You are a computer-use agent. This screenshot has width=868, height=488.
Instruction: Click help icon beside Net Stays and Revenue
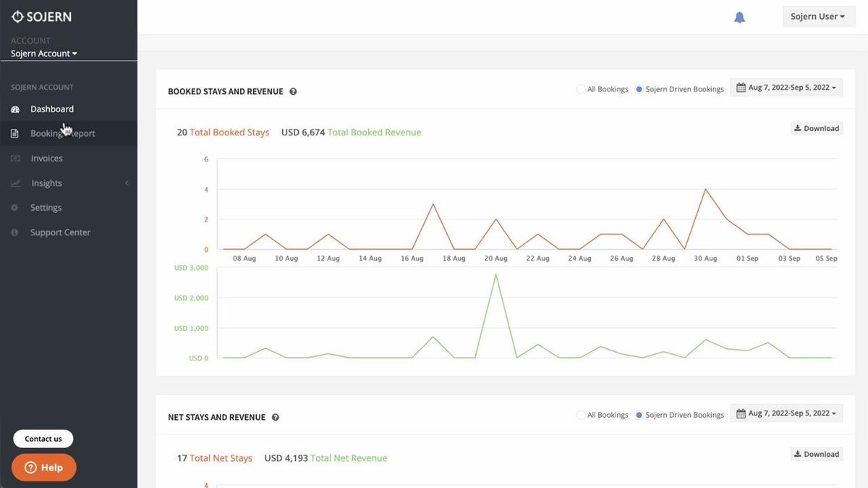[x=276, y=418]
